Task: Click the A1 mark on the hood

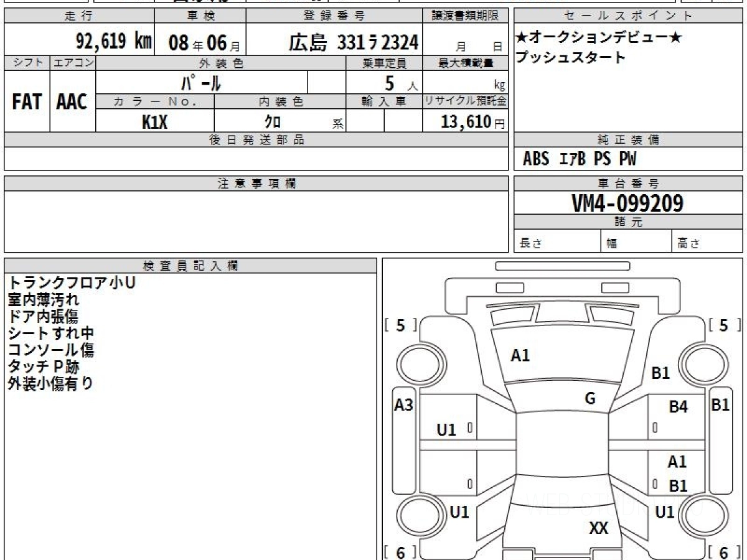Action: 520,356
